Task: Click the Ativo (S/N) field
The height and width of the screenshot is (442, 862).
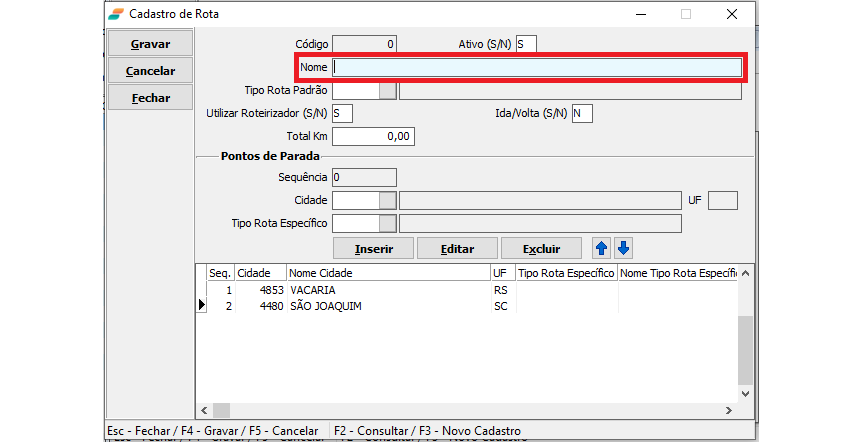Action: point(526,44)
